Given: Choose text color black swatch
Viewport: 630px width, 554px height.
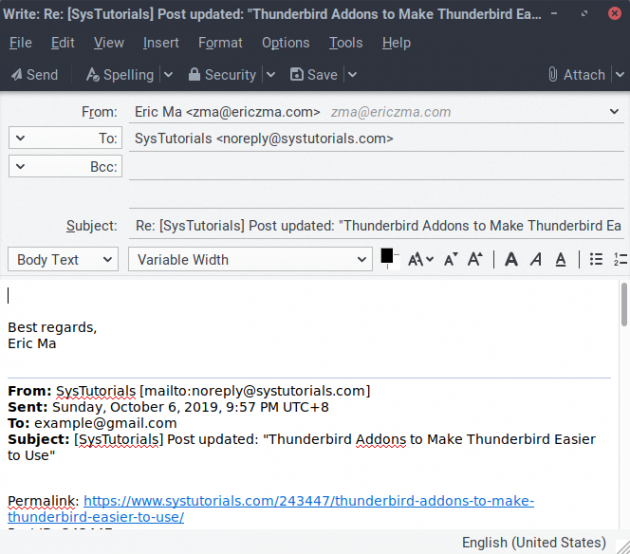Looking at the screenshot, I should (387, 256).
